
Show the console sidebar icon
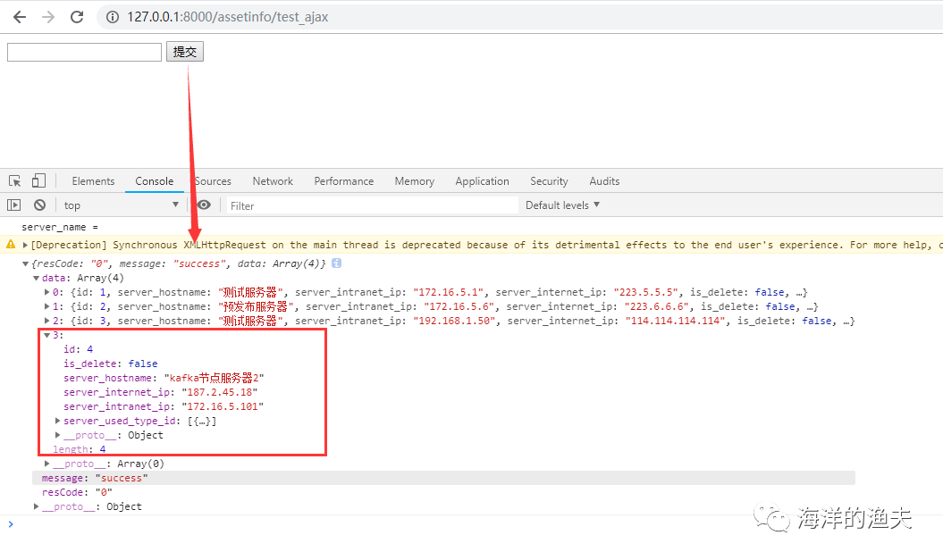(x=13, y=205)
